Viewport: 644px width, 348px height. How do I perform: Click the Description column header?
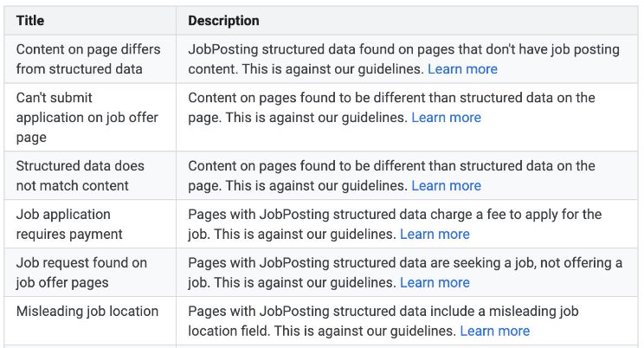tap(224, 21)
